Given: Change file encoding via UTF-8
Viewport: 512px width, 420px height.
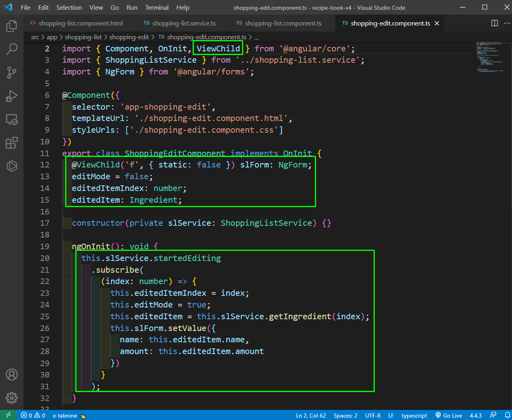Looking at the screenshot, I should pyautogui.click(x=372, y=415).
